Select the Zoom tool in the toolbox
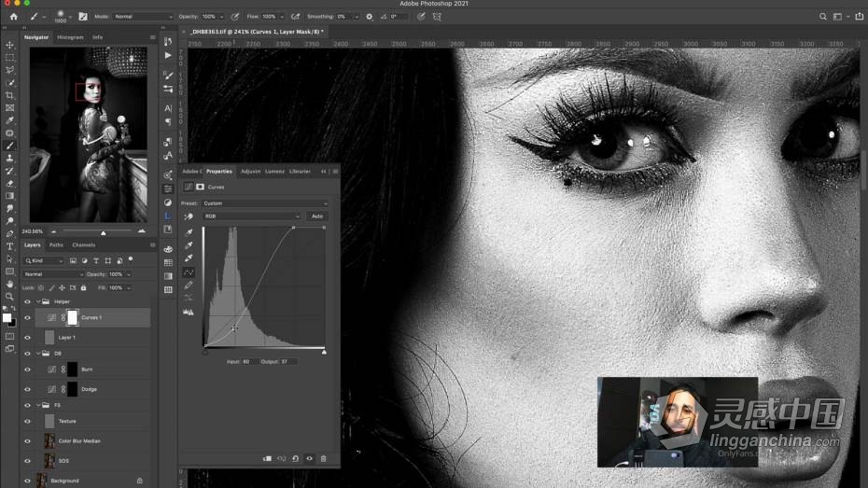The width and height of the screenshot is (868, 488). pyautogui.click(x=9, y=297)
